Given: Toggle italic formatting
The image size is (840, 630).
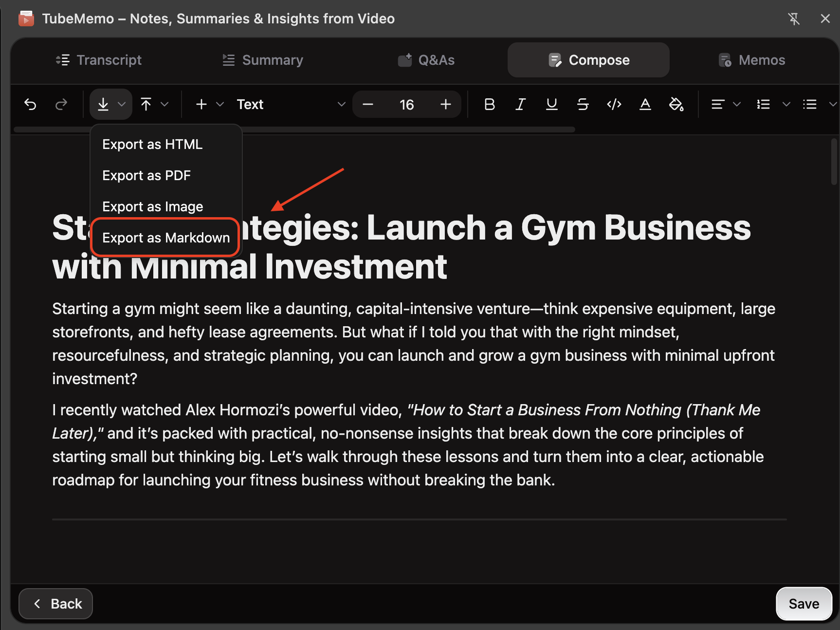Looking at the screenshot, I should click(x=521, y=104).
